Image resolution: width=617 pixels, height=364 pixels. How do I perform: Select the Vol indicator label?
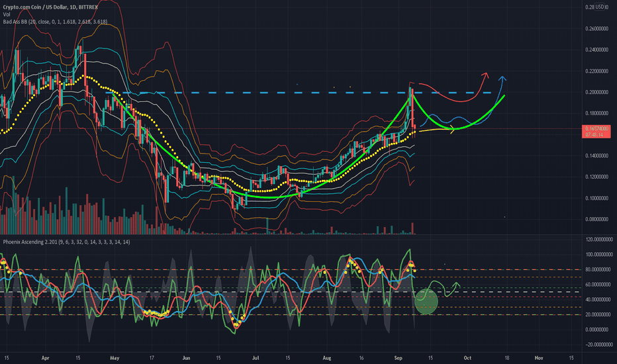[7, 15]
